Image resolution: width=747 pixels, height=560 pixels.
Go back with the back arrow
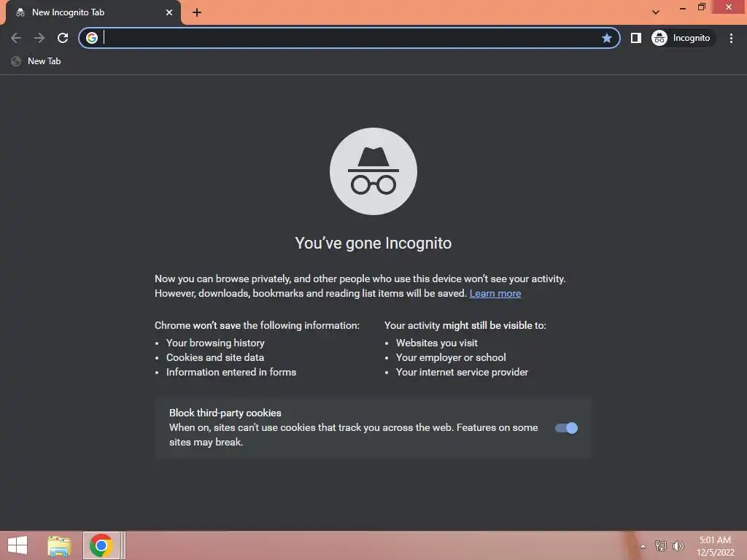pyautogui.click(x=16, y=38)
